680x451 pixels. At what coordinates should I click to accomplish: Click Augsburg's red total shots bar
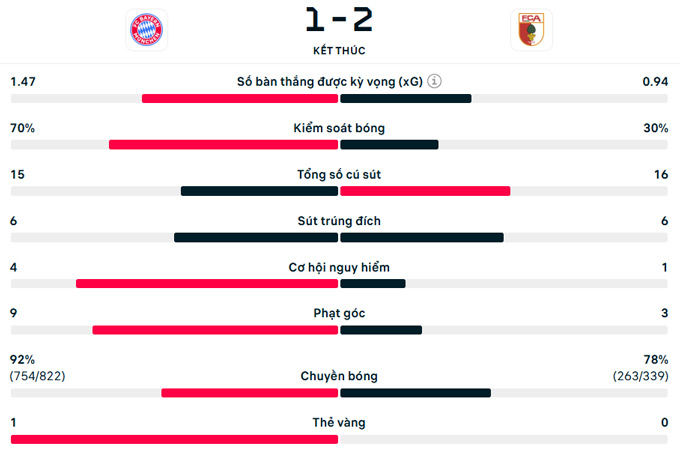[x=425, y=191]
